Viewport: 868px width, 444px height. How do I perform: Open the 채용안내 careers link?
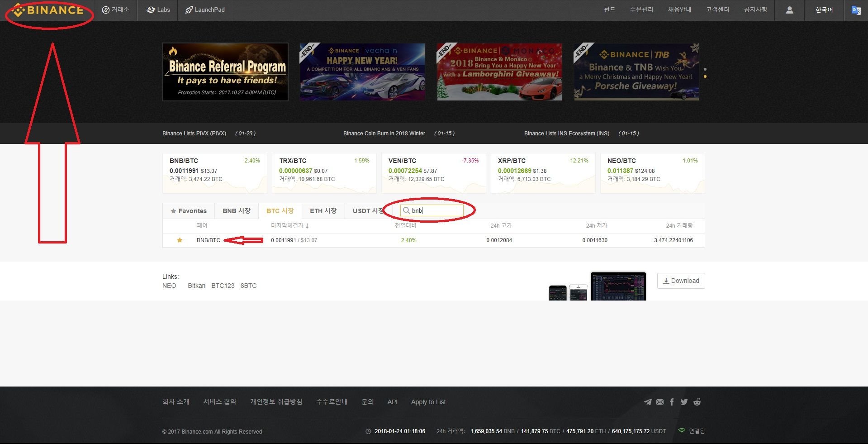point(679,10)
